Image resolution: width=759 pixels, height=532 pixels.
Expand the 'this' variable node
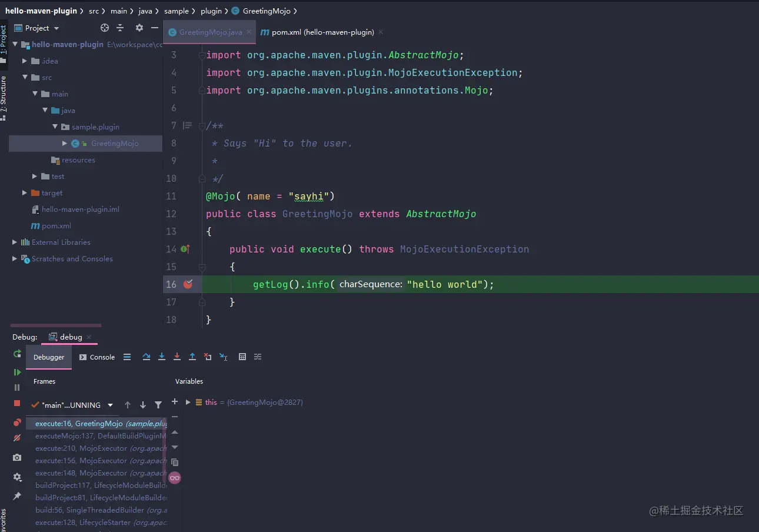tap(188, 403)
